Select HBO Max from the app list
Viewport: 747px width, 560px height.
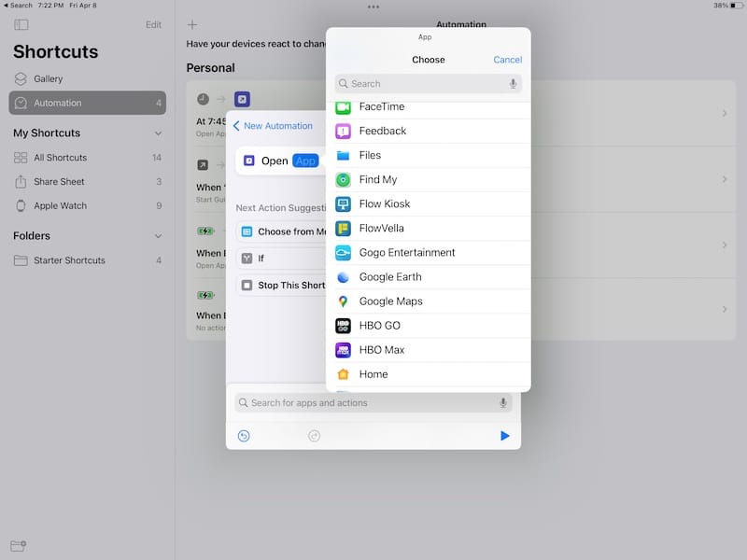click(x=429, y=350)
